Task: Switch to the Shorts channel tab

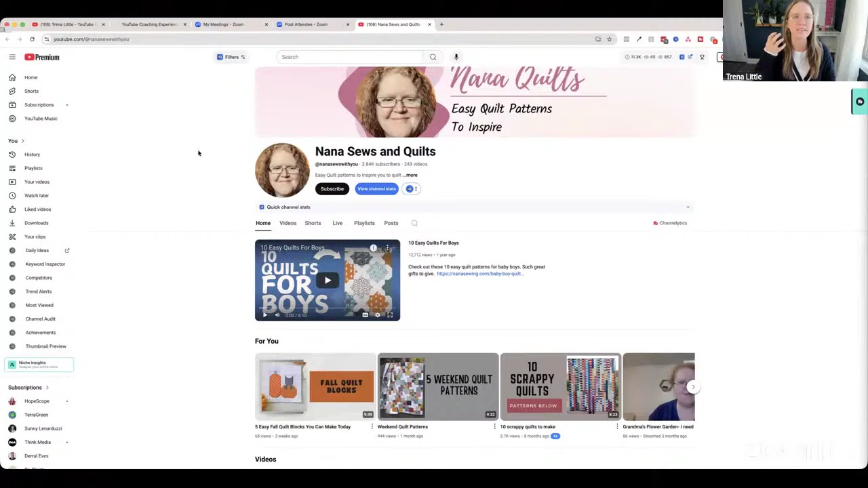Action: (x=313, y=223)
